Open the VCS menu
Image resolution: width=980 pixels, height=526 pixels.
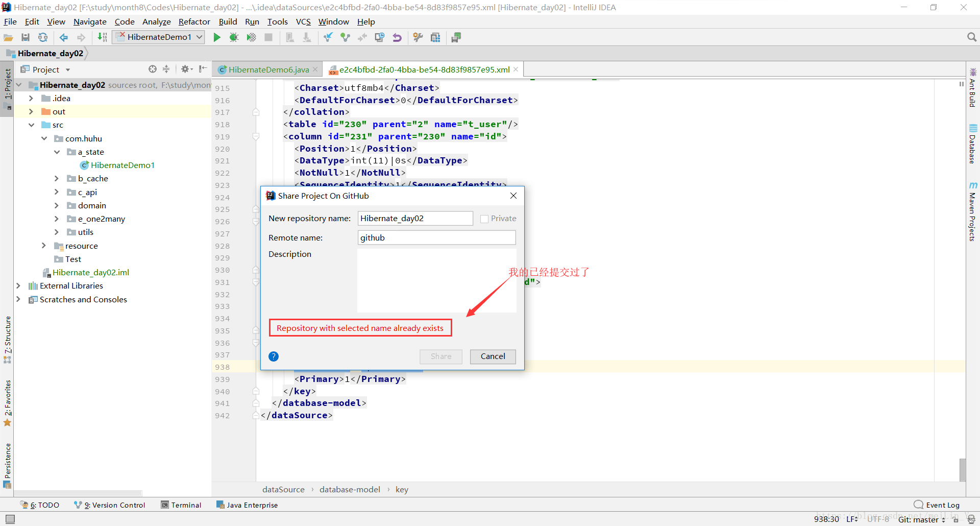click(x=303, y=21)
